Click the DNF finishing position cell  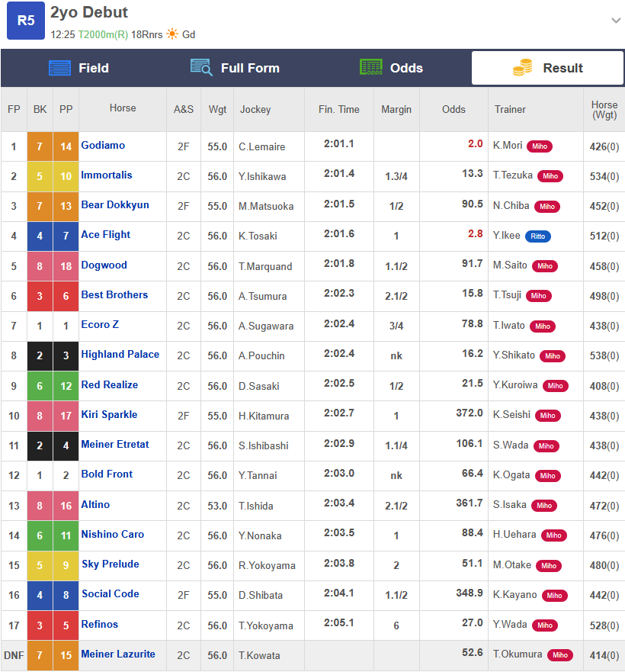[14, 655]
